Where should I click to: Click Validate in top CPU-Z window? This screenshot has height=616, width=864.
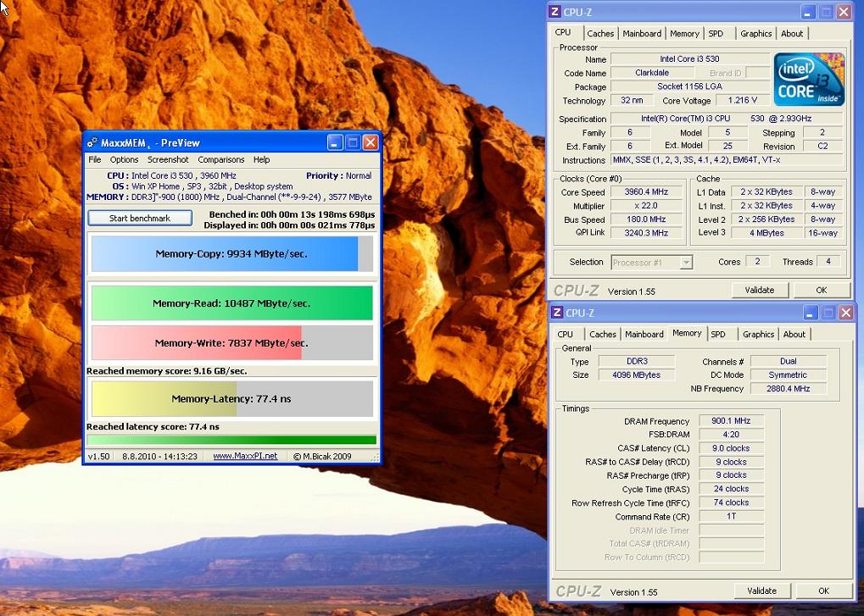pos(760,290)
